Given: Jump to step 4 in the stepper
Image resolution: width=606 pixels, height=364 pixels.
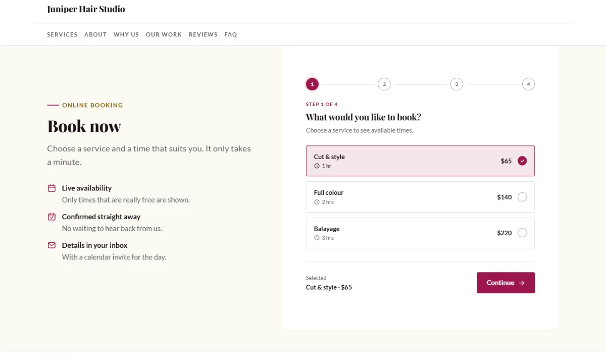Looking at the screenshot, I should tap(528, 84).
